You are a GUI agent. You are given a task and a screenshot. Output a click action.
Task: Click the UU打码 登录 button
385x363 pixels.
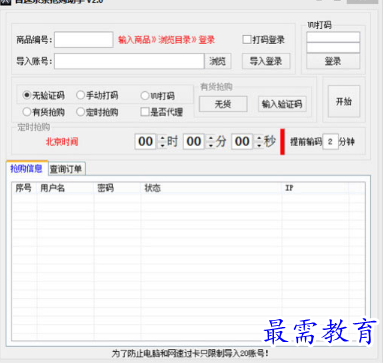(x=333, y=61)
